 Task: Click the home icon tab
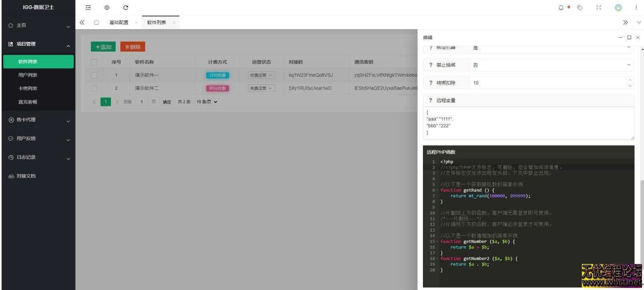pyautogui.click(x=97, y=22)
